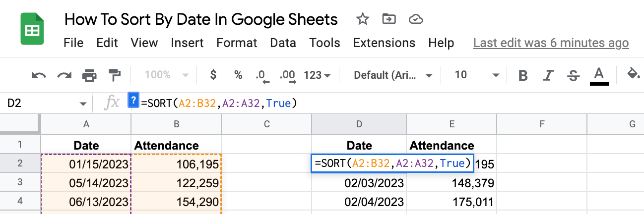The height and width of the screenshot is (214, 644).
Task: Expand the Name box D2 dropdown
Action: point(83,104)
